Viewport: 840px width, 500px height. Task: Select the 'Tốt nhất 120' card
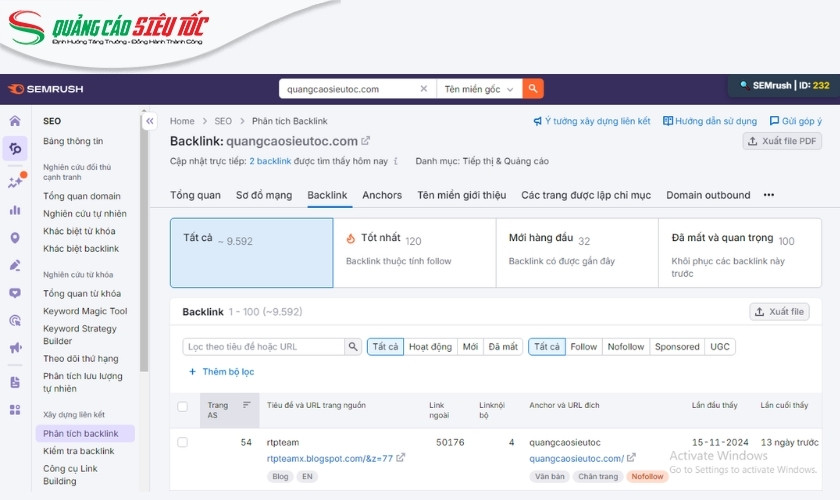pos(415,252)
